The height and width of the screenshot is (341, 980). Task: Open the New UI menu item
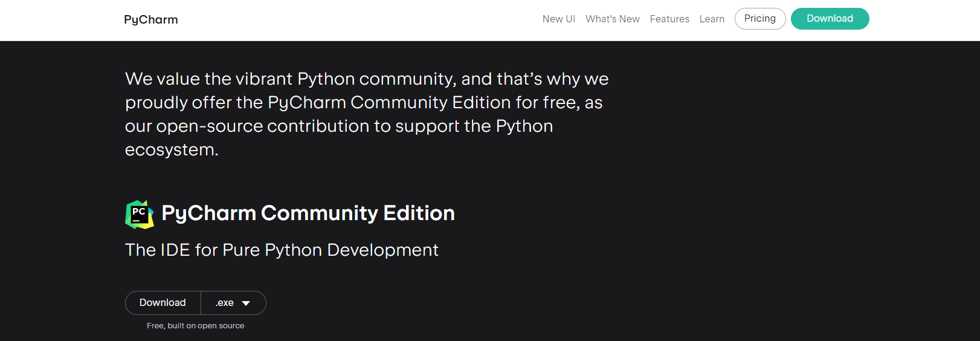(x=559, y=19)
